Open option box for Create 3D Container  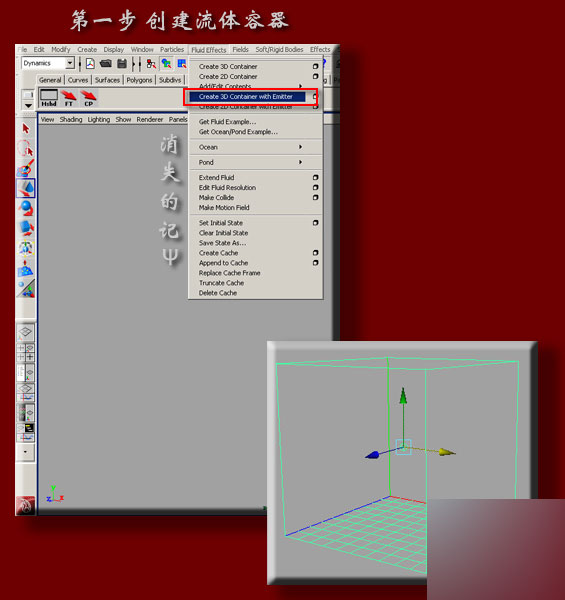click(x=316, y=66)
